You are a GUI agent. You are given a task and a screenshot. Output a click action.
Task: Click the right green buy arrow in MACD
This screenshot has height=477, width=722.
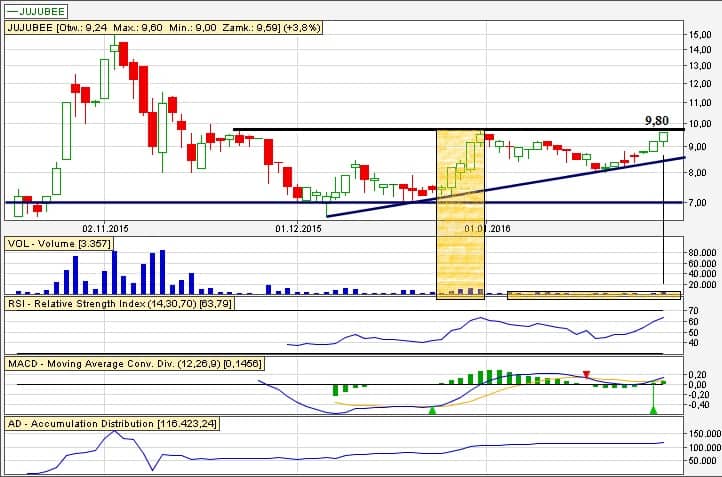652,408
